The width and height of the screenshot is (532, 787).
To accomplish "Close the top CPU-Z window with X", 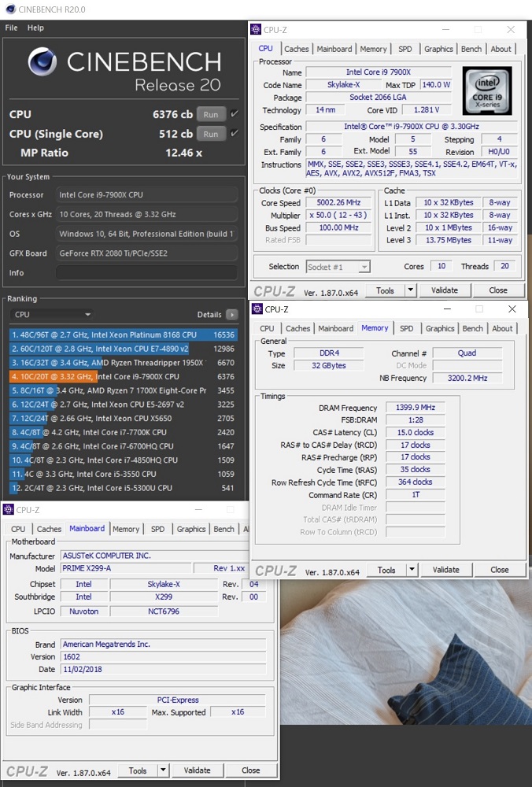I will (x=511, y=30).
